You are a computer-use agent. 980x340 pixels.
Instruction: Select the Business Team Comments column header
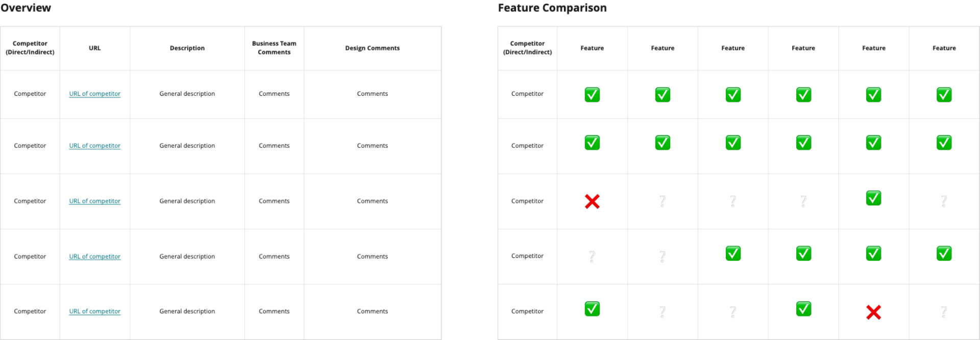[x=274, y=48]
